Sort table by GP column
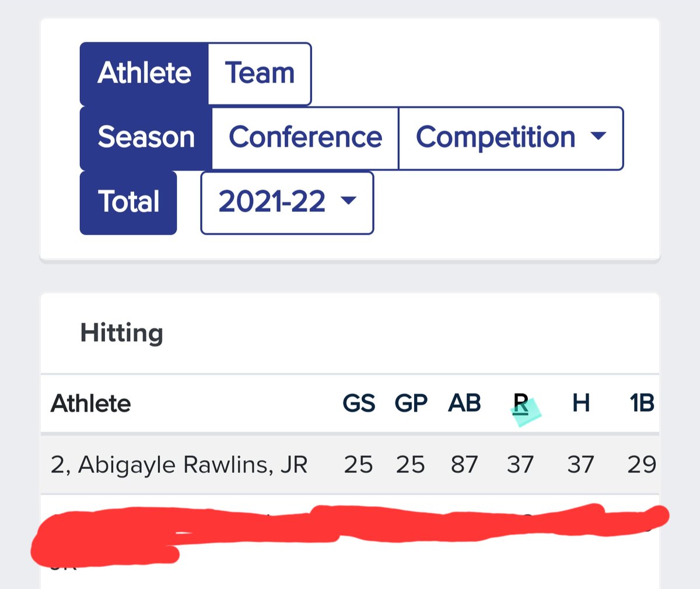The height and width of the screenshot is (589, 700). tap(411, 404)
